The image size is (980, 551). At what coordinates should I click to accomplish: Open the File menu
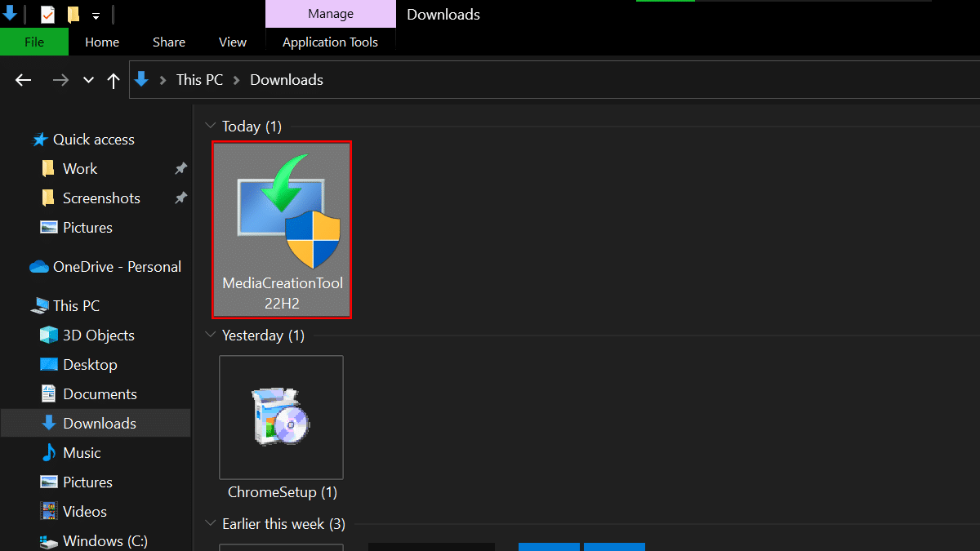click(34, 42)
